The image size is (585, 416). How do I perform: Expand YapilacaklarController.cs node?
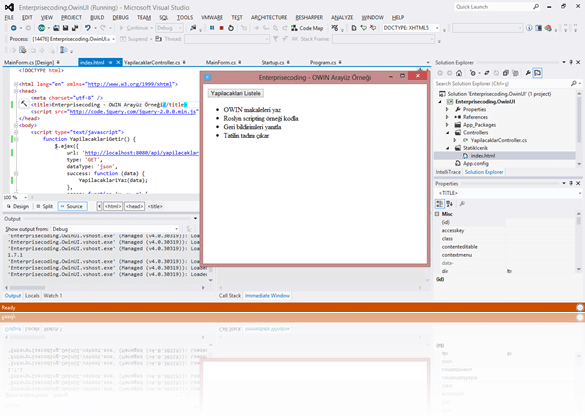click(455, 140)
